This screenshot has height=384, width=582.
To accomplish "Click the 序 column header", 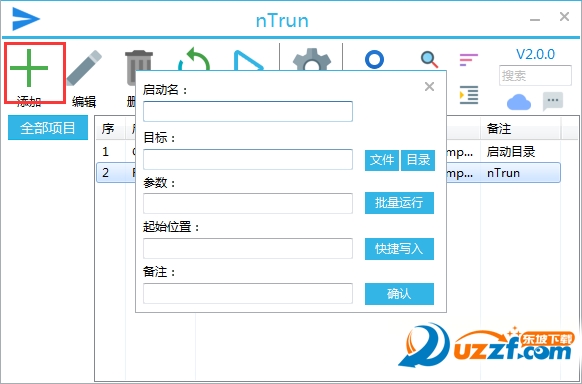I will 110,129.
